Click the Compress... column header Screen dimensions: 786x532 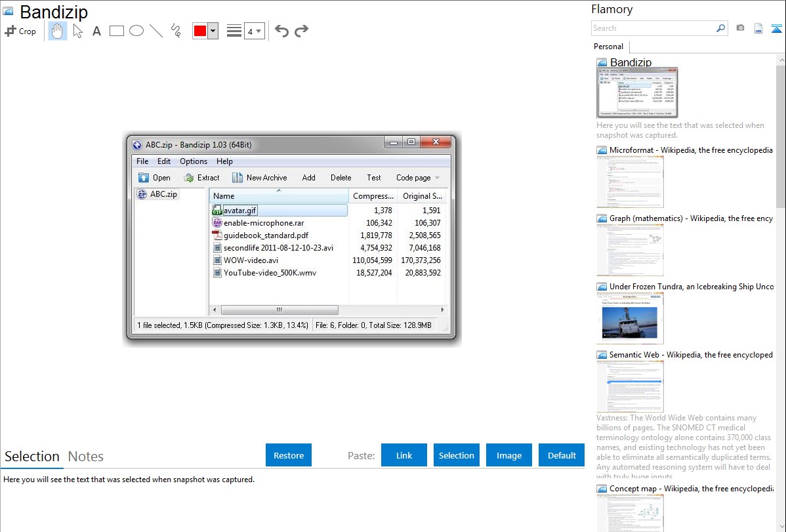point(373,196)
